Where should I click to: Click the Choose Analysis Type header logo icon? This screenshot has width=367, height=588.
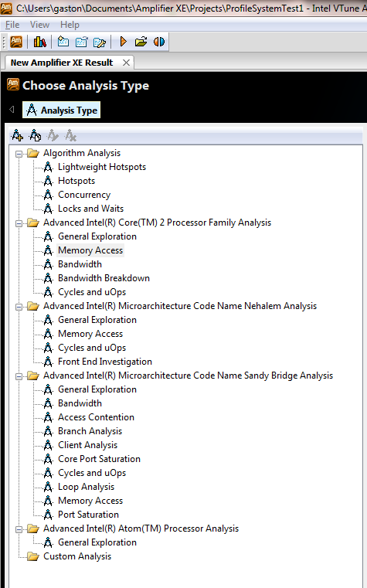coord(12,84)
